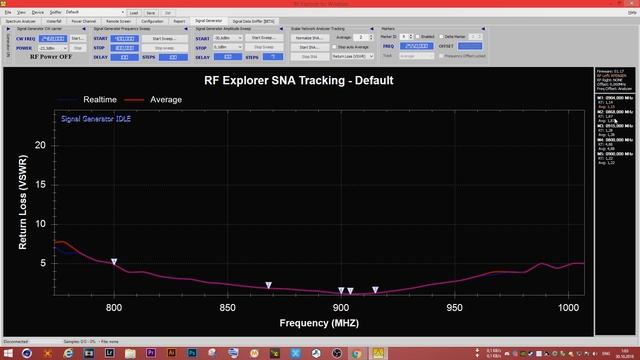Viewport: 640px width, 360px height.
Task: Click the Amplitude Sweep DELAY field
Action: point(228,57)
